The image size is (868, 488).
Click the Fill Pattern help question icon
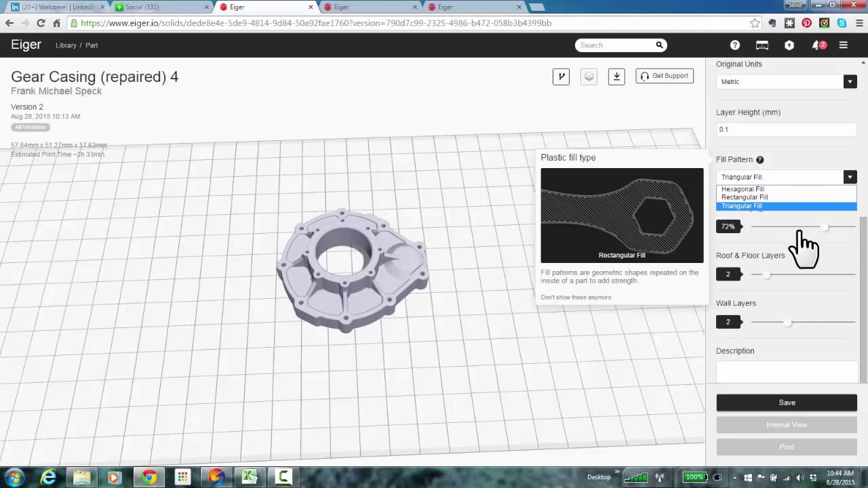[759, 160]
